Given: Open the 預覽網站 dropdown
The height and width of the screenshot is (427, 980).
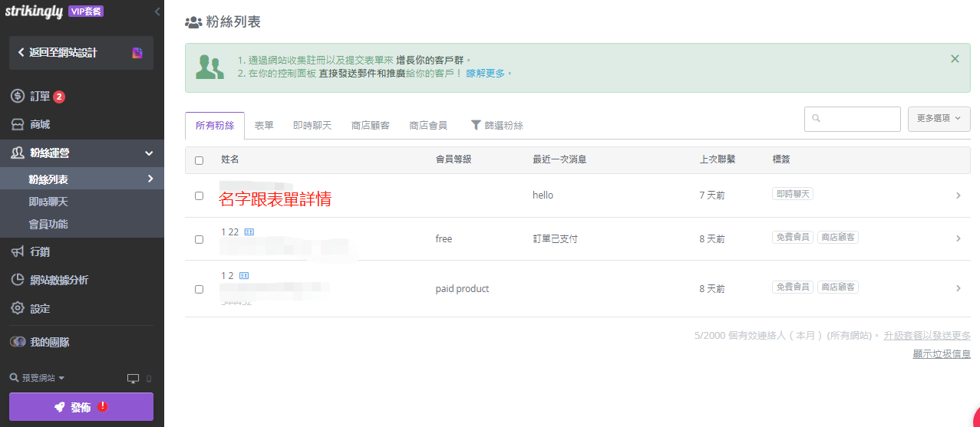Looking at the screenshot, I should [x=37, y=378].
